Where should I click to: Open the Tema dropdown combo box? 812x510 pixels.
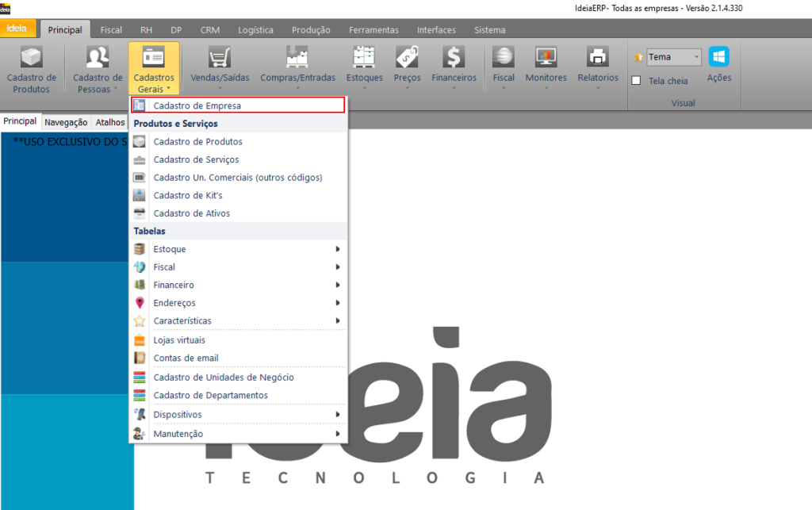(x=673, y=57)
